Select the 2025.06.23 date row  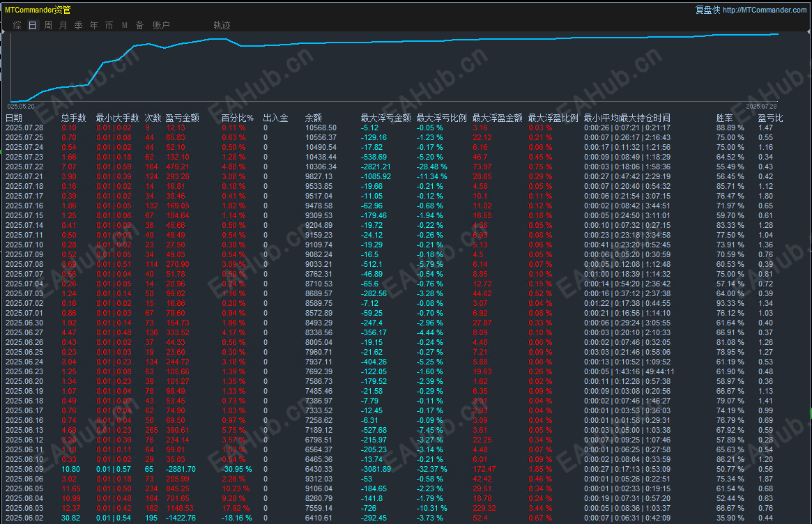(x=24, y=372)
